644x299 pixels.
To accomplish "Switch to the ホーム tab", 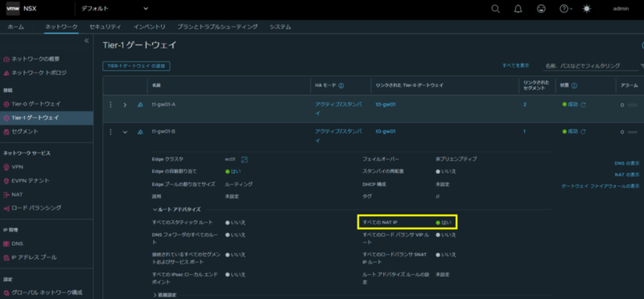I will click(x=15, y=27).
